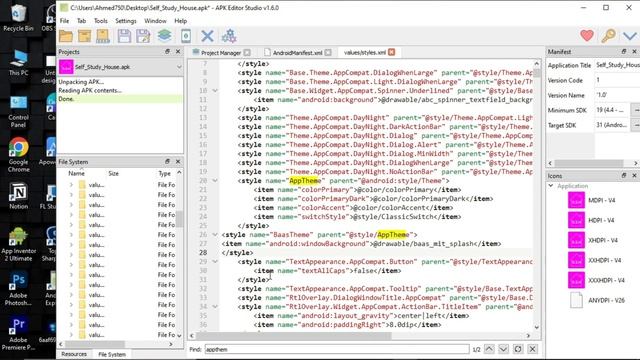Open the Help menu

click(x=180, y=21)
